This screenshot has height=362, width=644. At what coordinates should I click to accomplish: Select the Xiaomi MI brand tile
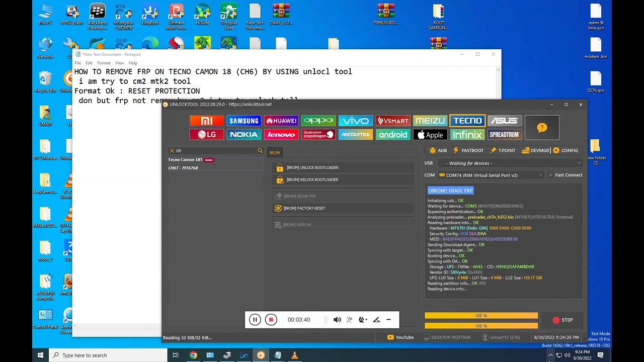[x=206, y=121]
